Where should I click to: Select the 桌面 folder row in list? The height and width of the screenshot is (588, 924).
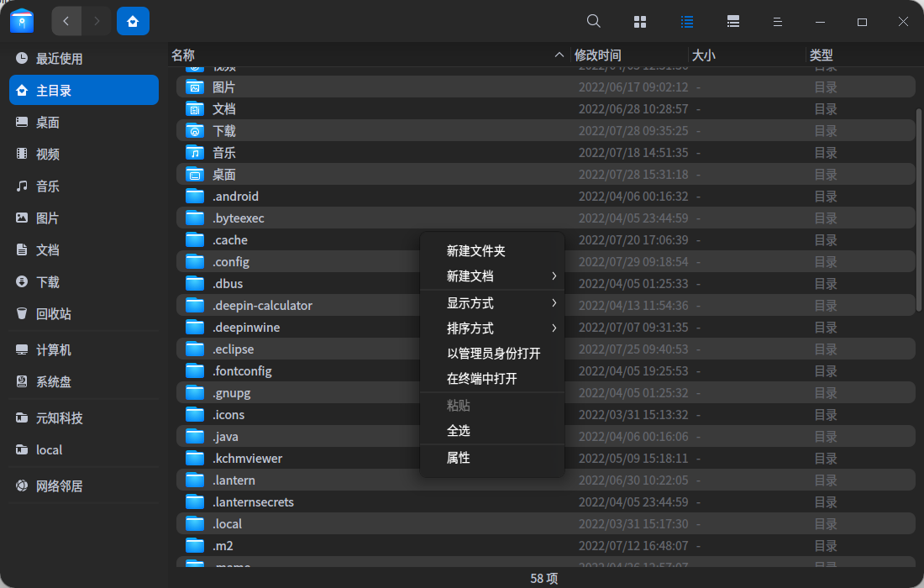coord(546,175)
